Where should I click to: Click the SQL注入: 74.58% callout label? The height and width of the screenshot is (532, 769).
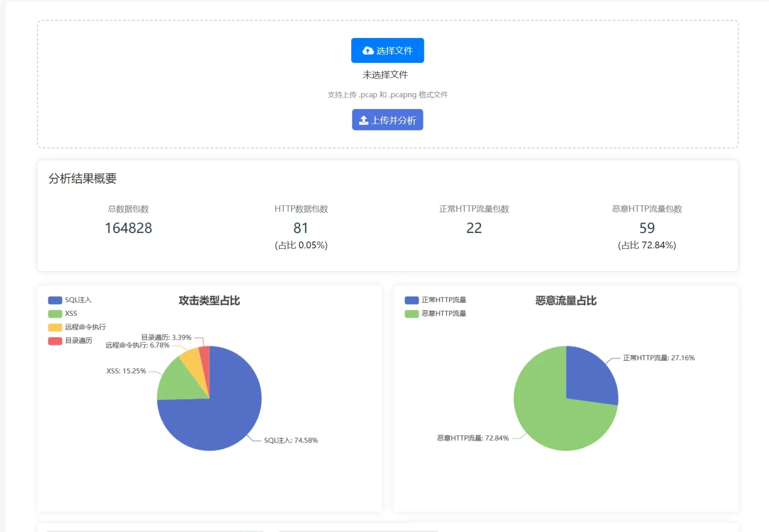tap(291, 440)
